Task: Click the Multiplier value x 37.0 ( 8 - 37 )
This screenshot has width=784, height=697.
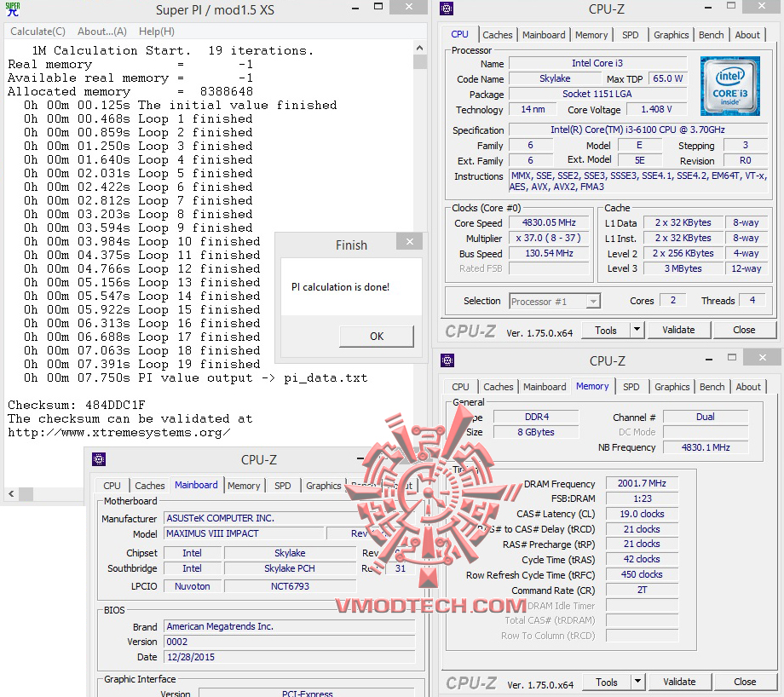Action: (549, 238)
